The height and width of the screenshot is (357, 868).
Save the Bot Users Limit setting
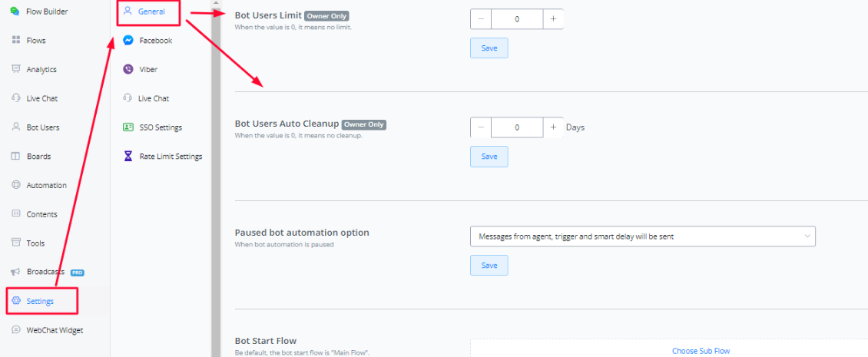489,48
